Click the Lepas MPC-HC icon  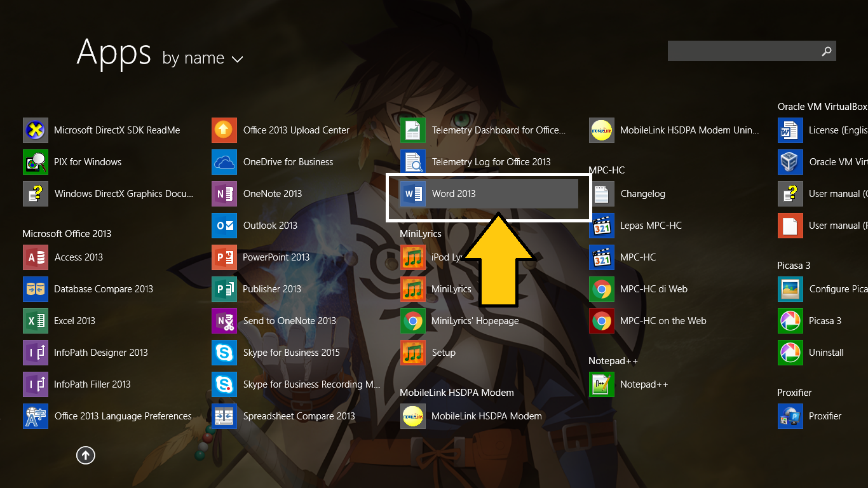pyautogui.click(x=602, y=226)
